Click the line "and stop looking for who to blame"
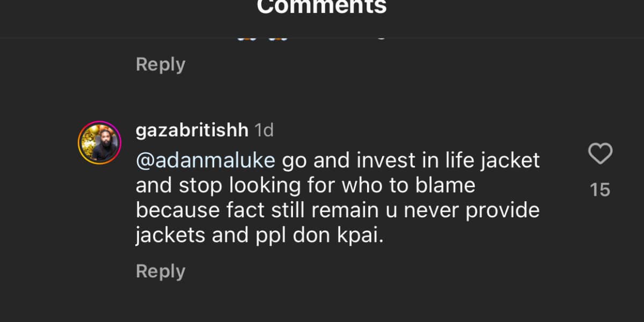Screen dimensions: 644x322 [x=305, y=185]
